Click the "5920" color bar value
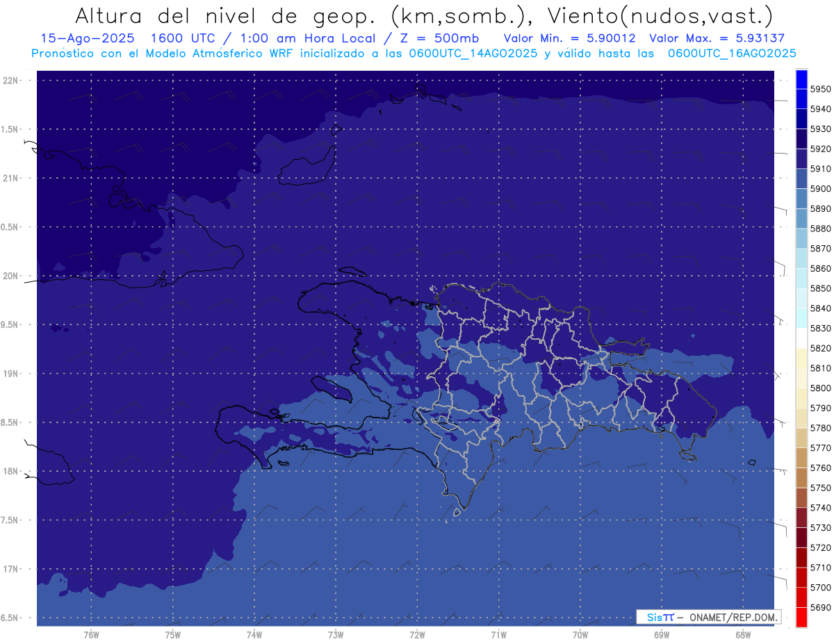834x644 pixels. (x=820, y=149)
